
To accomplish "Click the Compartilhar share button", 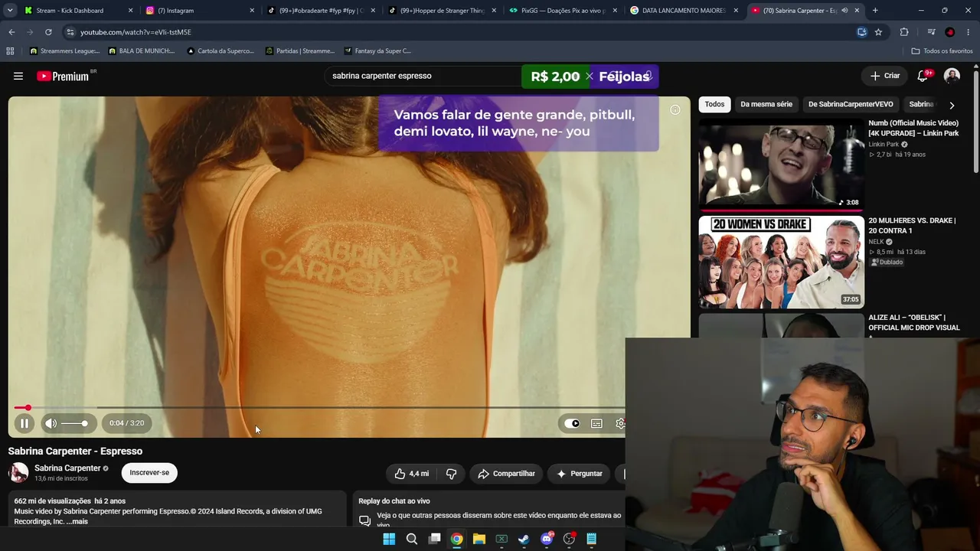I will [x=506, y=474].
